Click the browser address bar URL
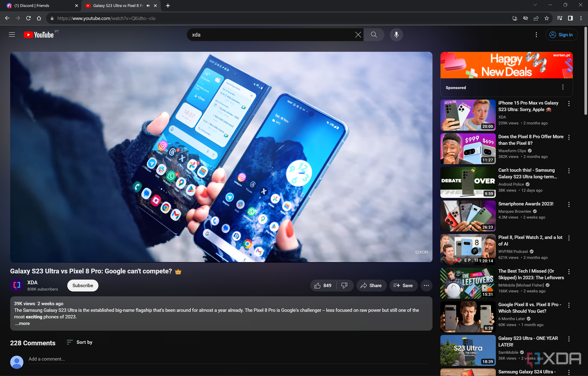The height and width of the screenshot is (376, 588). point(106,18)
